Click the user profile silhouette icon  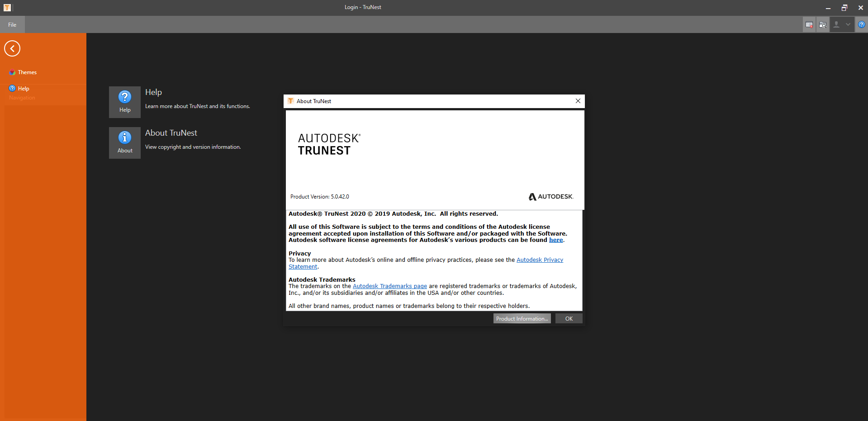[x=836, y=25]
